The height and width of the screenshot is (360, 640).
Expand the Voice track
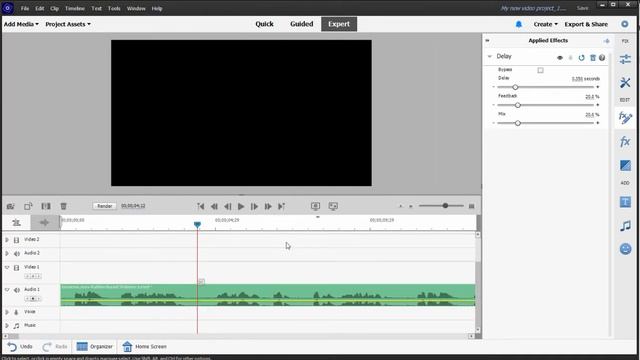pos(7,312)
